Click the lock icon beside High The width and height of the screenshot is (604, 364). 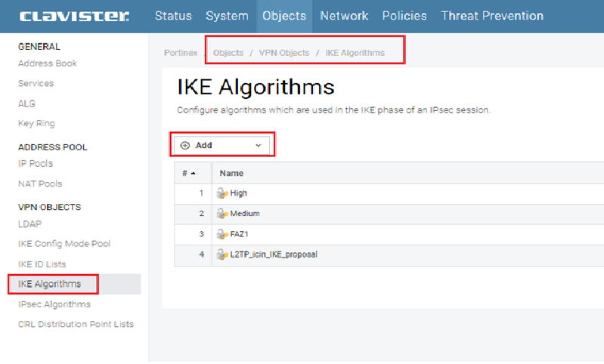223,194
